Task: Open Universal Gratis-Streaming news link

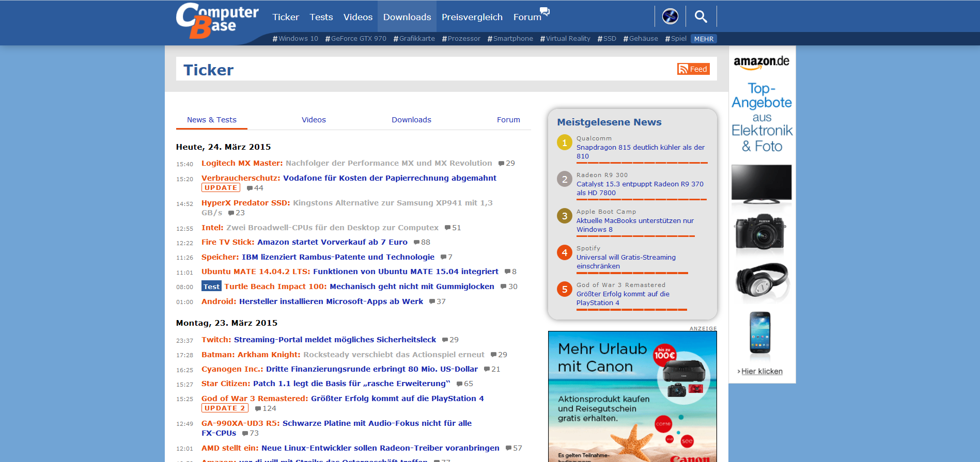Action: pos(626,262)
